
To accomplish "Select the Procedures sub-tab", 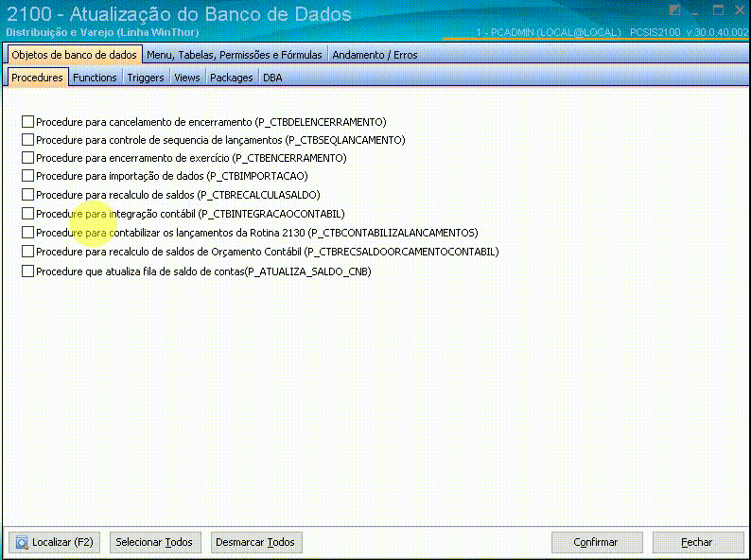I will tap(37, 78).
